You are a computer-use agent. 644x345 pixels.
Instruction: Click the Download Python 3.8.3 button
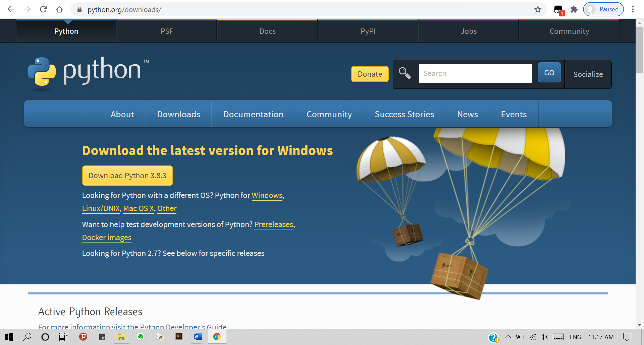pos(127,175)
